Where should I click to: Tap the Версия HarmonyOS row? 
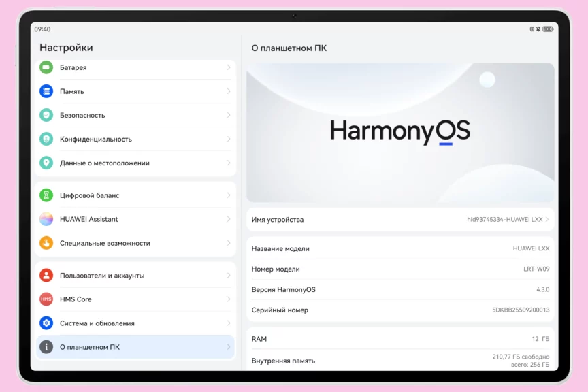(x=400, y=290)
